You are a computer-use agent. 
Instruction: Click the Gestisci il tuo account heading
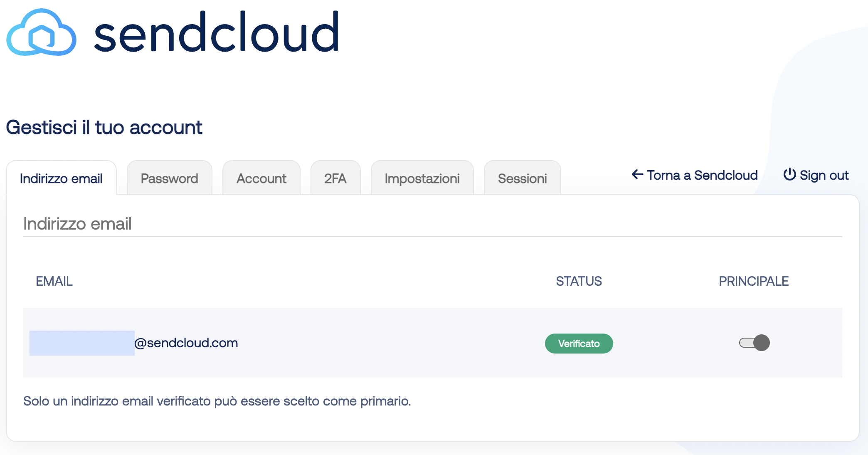(104, 127)
